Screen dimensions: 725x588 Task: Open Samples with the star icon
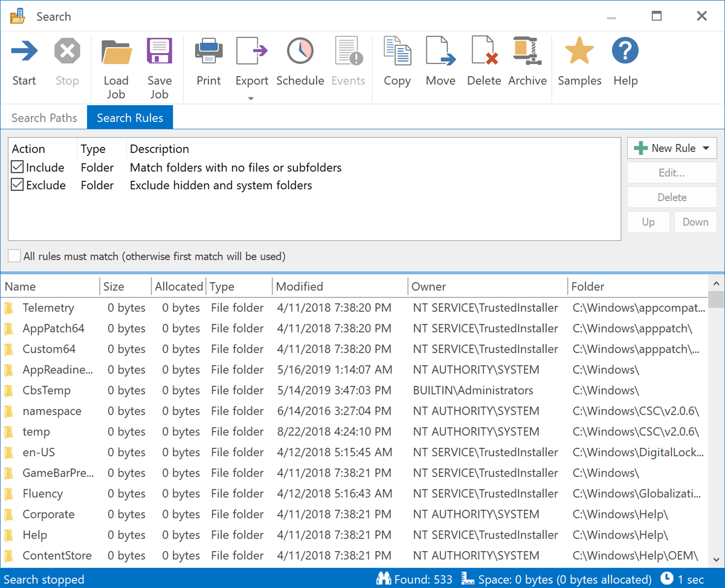(579, 51)
